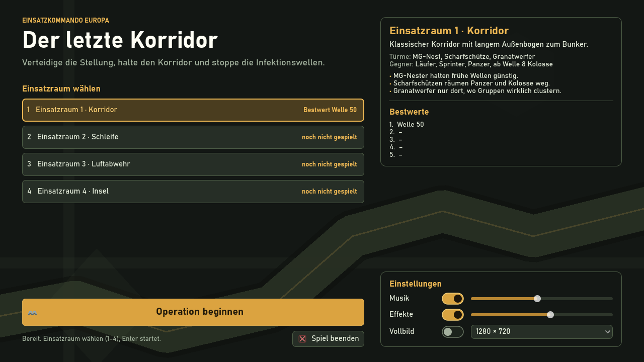
Task: Click the Türme line listing MG-Nest
Action: coord(462,56)
